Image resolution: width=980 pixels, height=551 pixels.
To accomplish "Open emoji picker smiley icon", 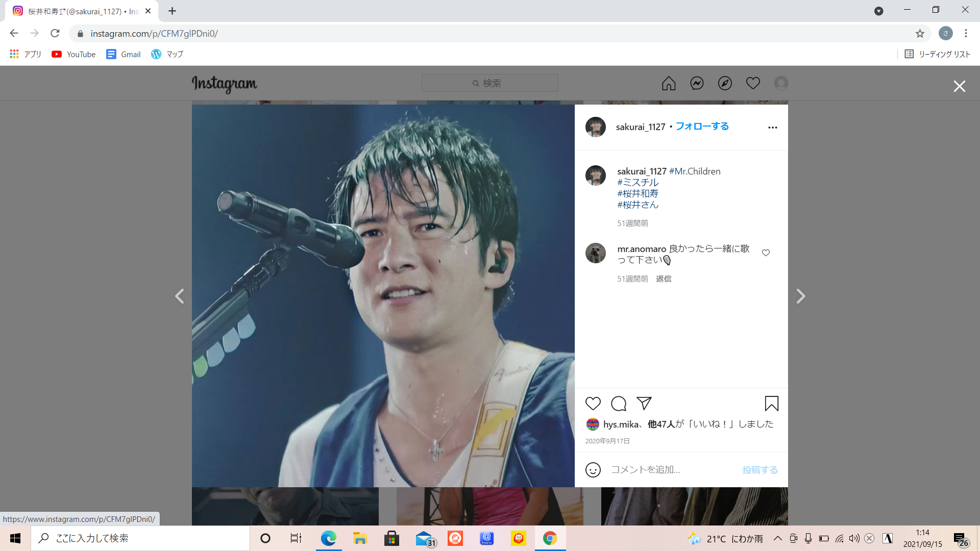I will [x=593, y=470].
